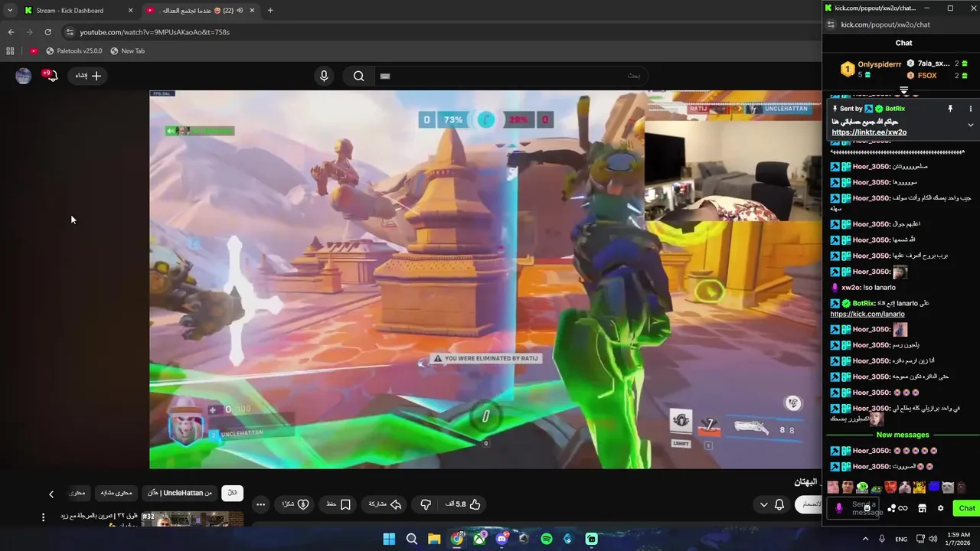Click the youtube.com address bar URL
Screen dimensions: 980x551
point(155,32)
